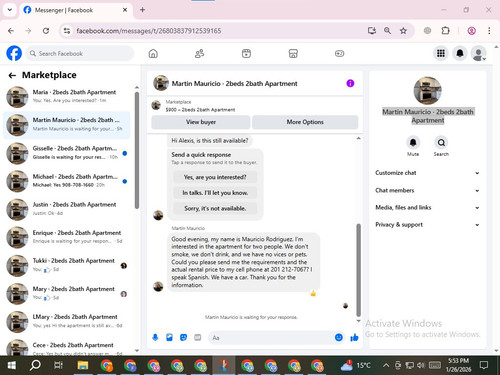The height and width of the screenshot is (375, 500).
Task: Open the Facebook menu grid icon
Action: click(x=441, y=53)
